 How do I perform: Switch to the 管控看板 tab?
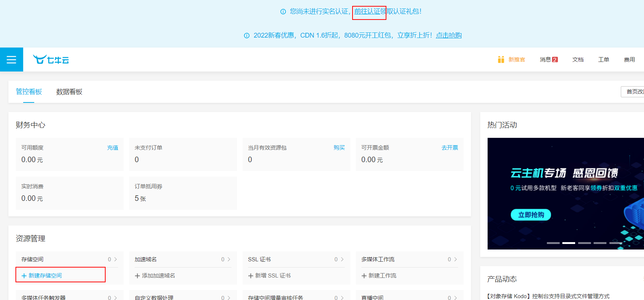tap(29, 92)
